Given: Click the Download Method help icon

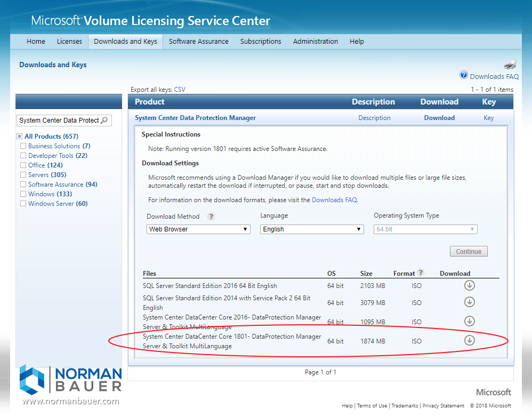Looking at the screenshot, I should 211,217.
